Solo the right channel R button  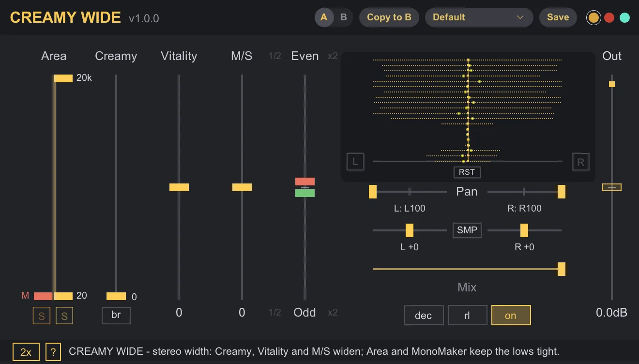coord(581,162)
